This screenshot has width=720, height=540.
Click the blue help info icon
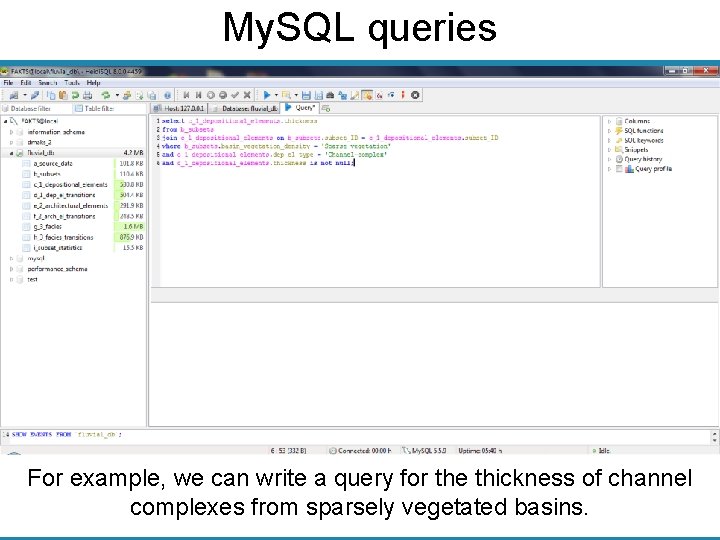168,95
